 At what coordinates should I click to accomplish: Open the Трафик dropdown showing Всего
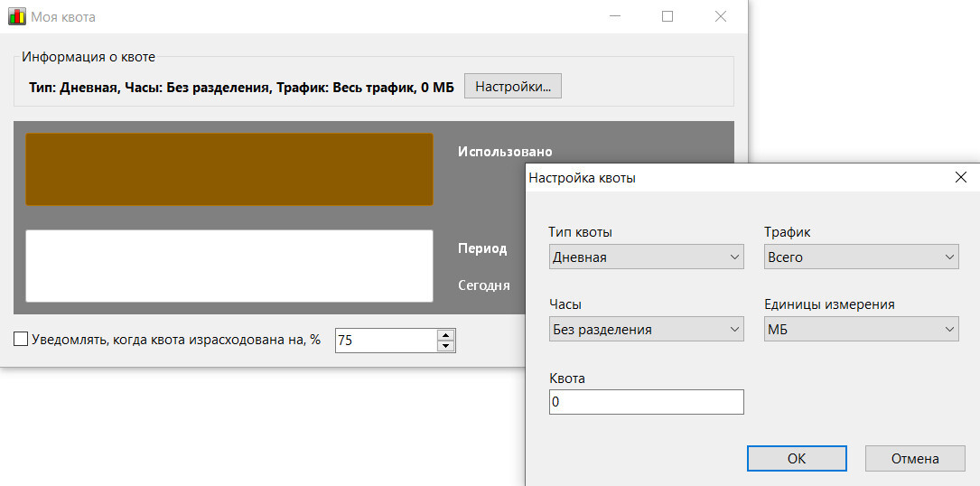coord(862,257)
